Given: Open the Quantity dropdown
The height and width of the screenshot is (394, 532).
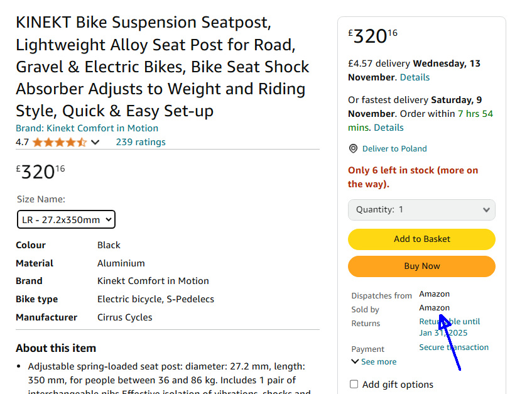Looking at the screenshot, I should 421,210.
